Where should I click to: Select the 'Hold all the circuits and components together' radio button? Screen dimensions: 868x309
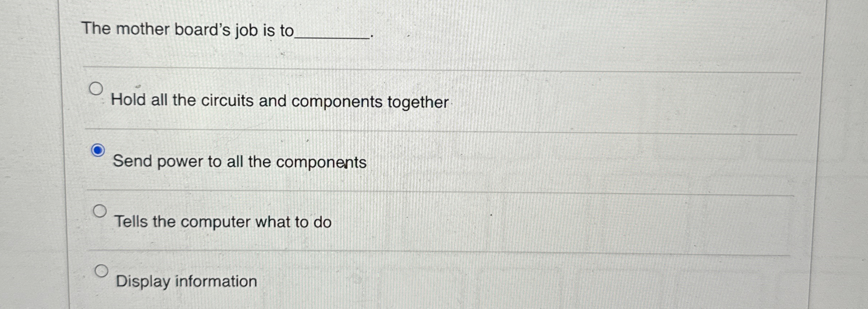point(97,88)
